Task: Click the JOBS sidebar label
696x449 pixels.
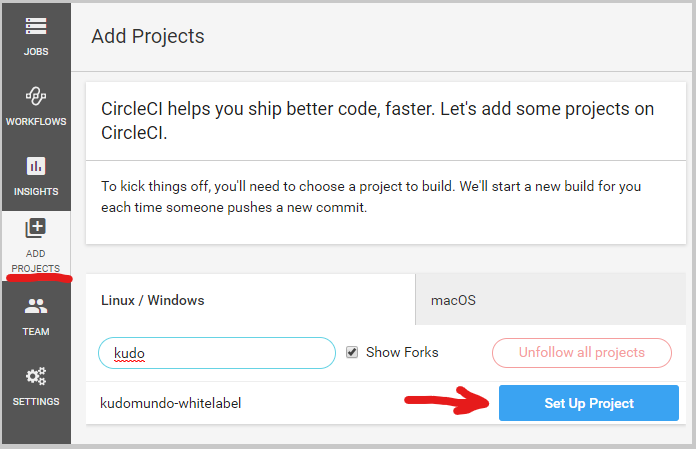Action: pos(36,52)
